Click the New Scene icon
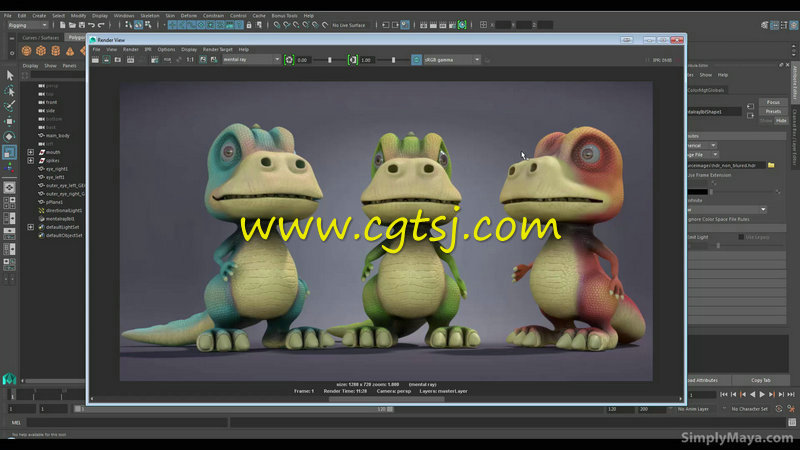The width and height of the screenshot is (800, 450). click(x=62, y=24)
